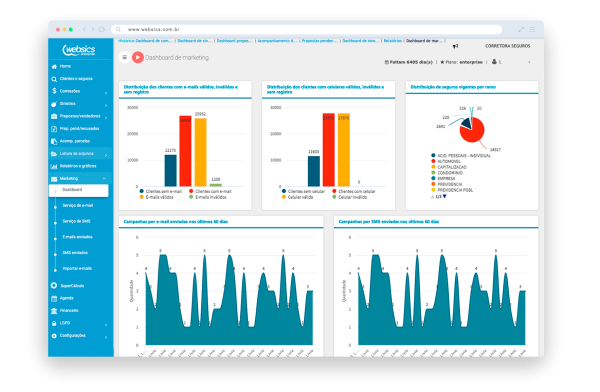This screenshot has width=600, height=392.
Task: Open SMS enviados submenu item
Action: pyautogui.click(x=75, y=253)
